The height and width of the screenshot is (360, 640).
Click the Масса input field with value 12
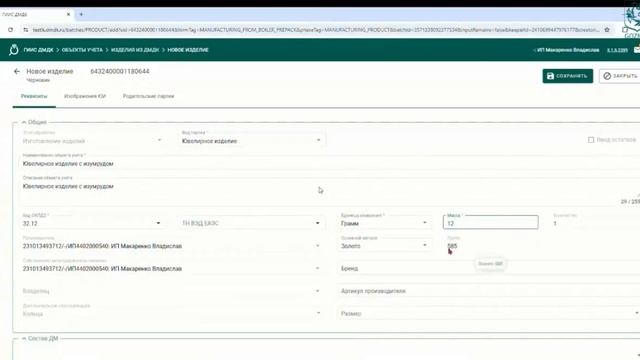(x=491, y=222)
